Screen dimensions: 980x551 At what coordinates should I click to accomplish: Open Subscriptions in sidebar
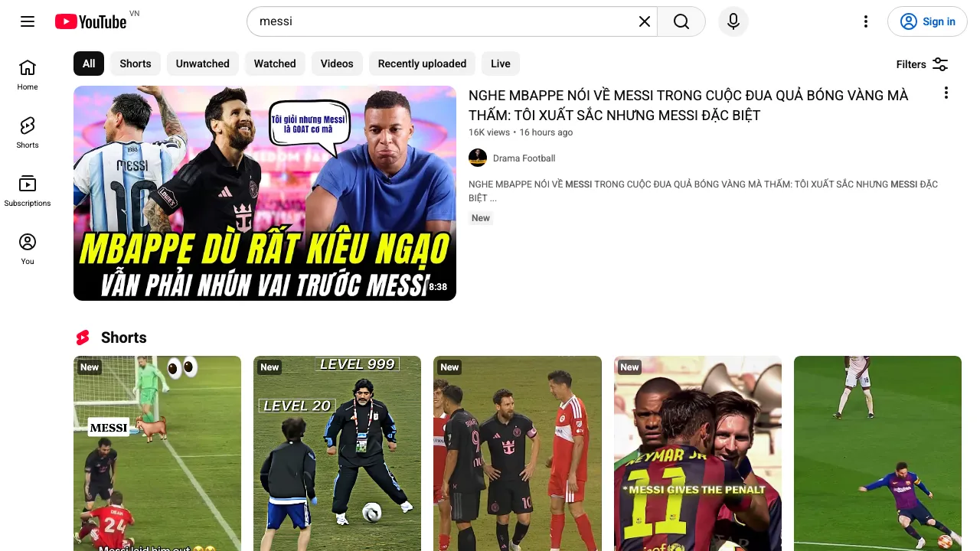(x=28, y=191)
